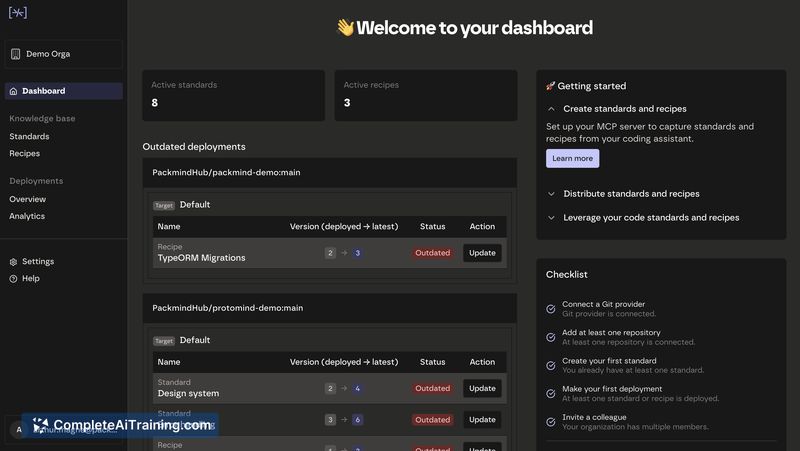Click the Outdated badge for TypeORM Migrations

coord(433,253)
